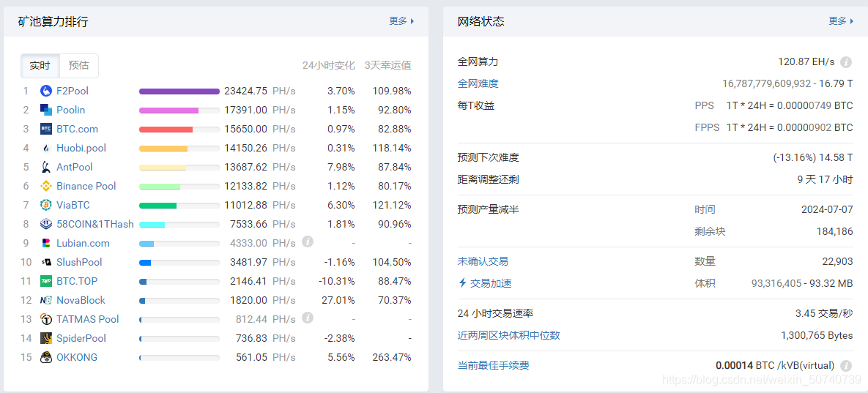Image resolution: width=868 pixels, height=393 pixels.
Task: Open the F2Pool pool link
Action: click(x=73, y=91)
